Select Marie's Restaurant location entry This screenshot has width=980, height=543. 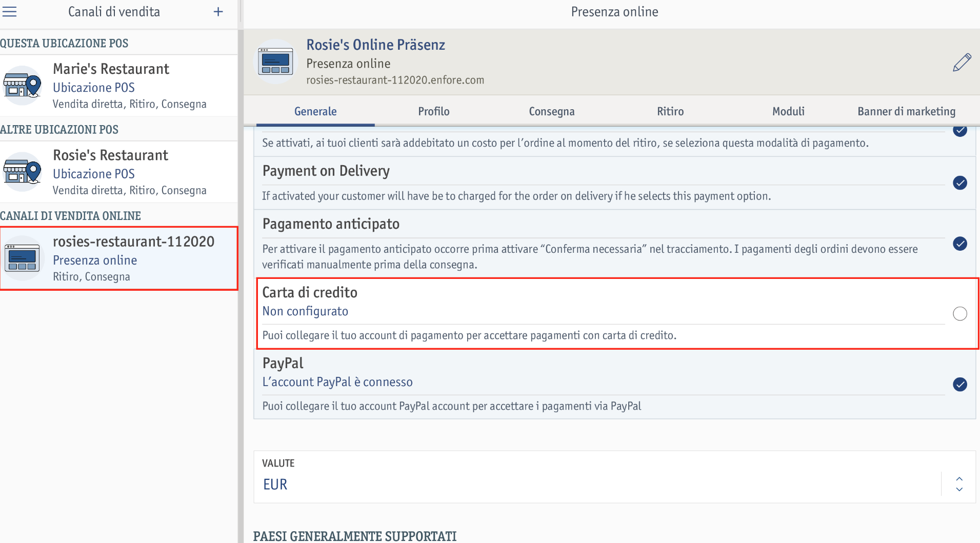point(118,86)
